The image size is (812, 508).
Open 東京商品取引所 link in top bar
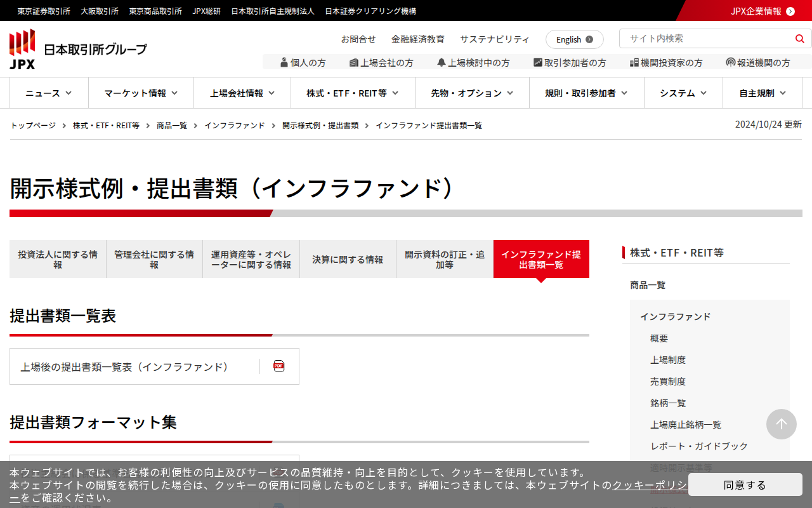(x=155, y=11)
